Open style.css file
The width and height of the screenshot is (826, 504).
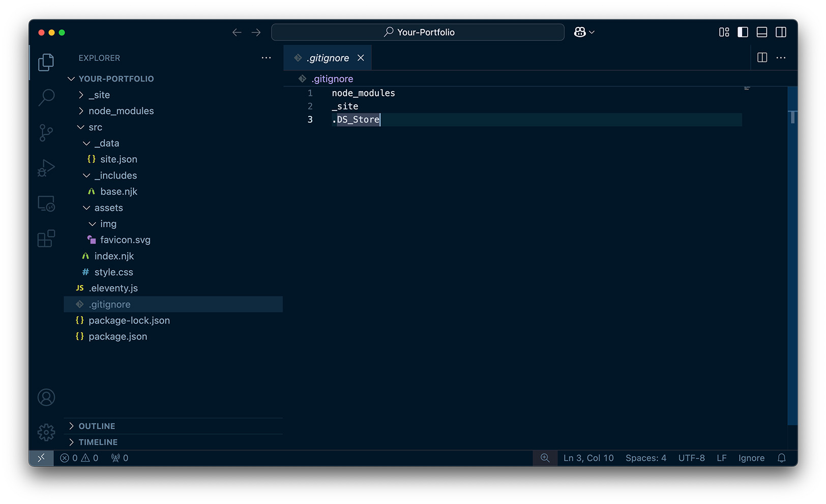pyautogui.click(x=173, y=272)
